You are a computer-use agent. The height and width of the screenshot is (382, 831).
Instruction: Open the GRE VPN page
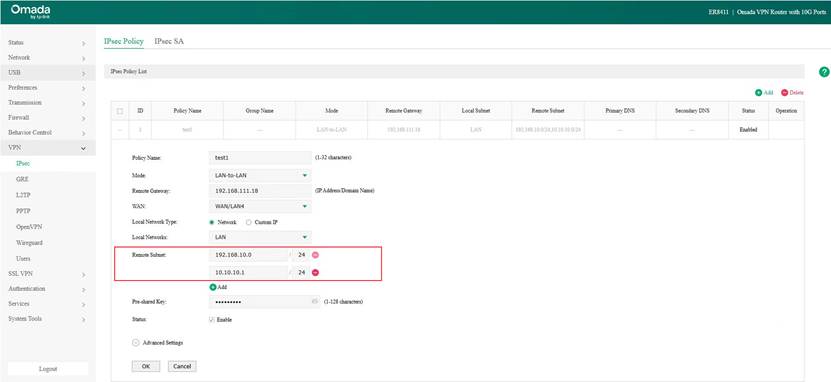point(22,180)
